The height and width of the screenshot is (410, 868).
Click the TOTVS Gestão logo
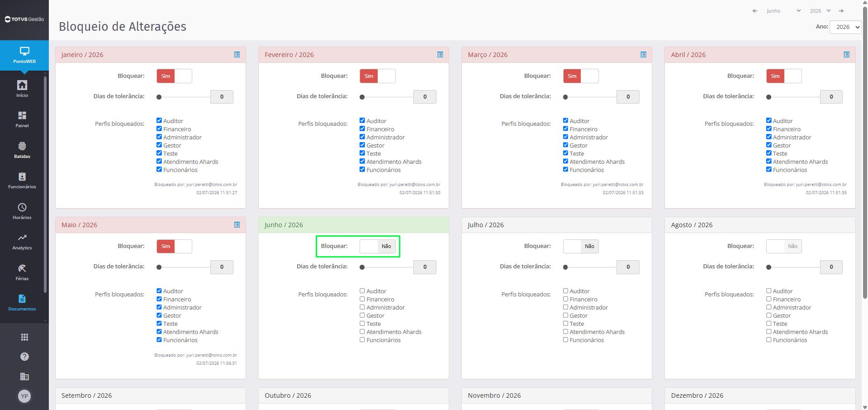pyautogui.click(x=24, y=19)
